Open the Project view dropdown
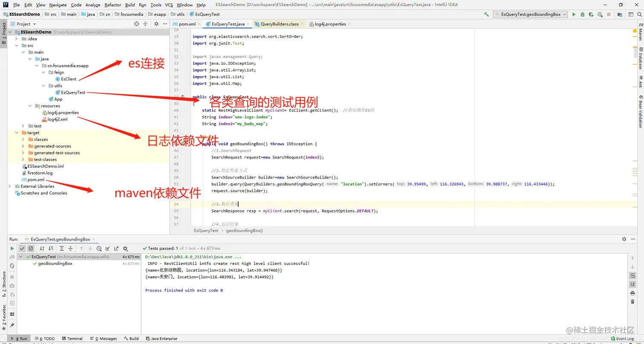Viewport: 644px width, 344px height. click(23, 24)
